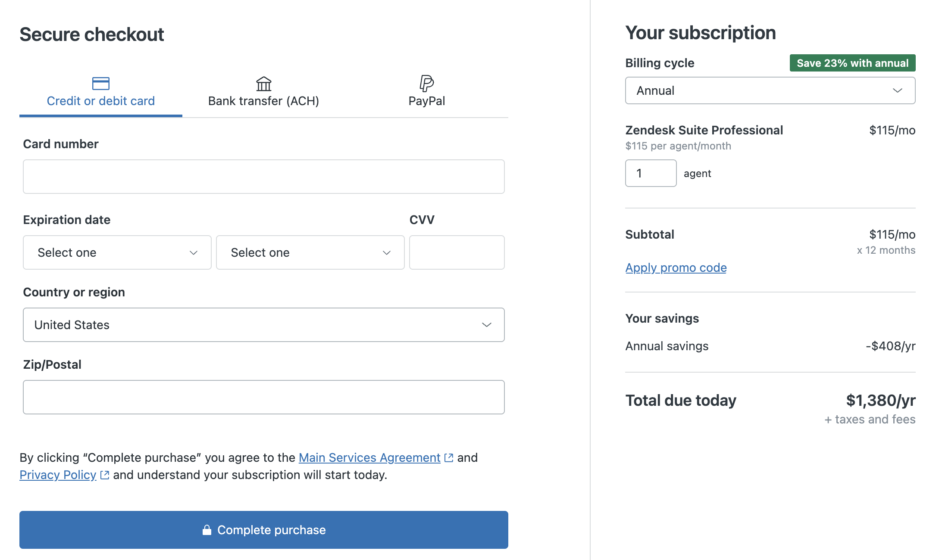The image size is (939, 560).
Task: Open the first Expiration date dropdown
Action: pyautogui.click(x=117, y=252)
